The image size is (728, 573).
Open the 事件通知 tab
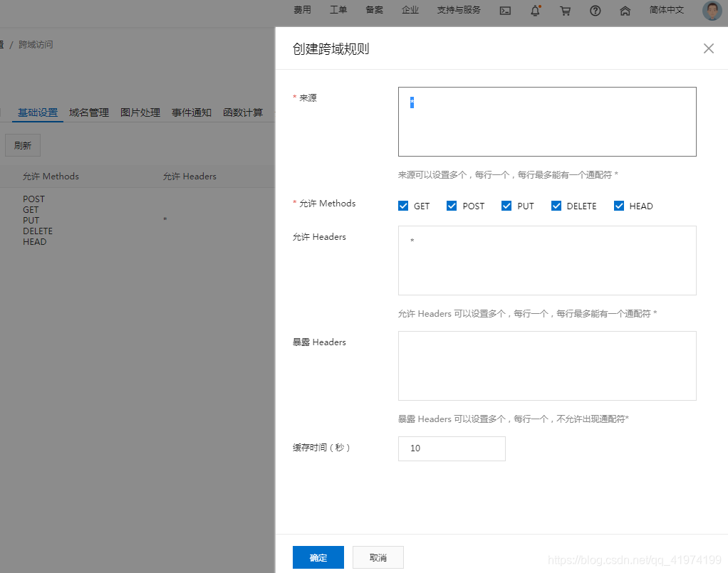[191, 112]
